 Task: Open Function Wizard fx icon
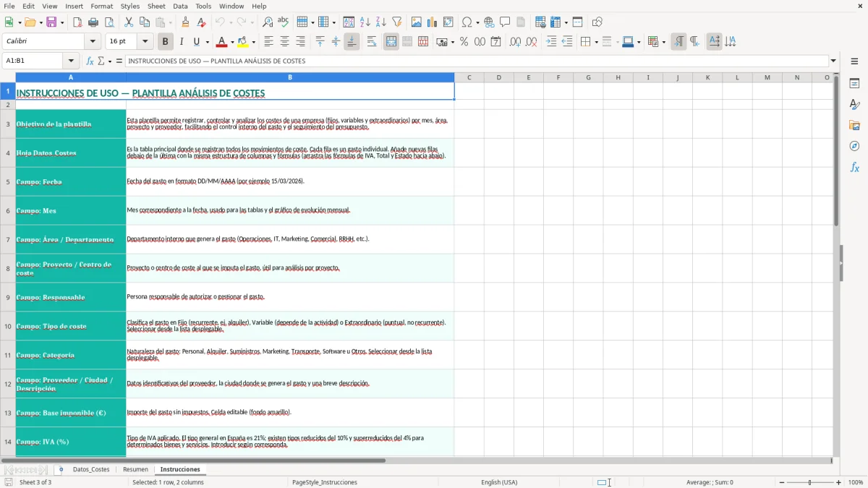click(90, 61)
